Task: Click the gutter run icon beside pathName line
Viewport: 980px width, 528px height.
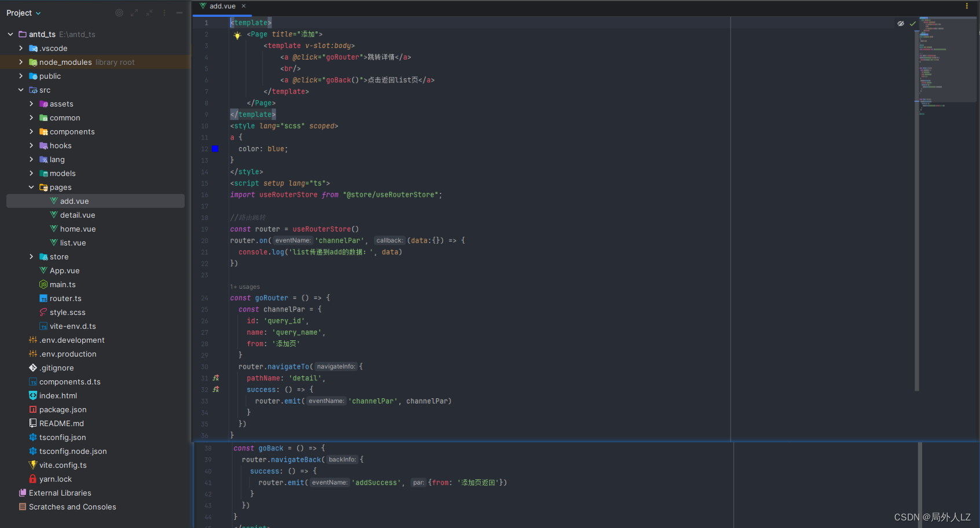Action: tap(216, 378)
